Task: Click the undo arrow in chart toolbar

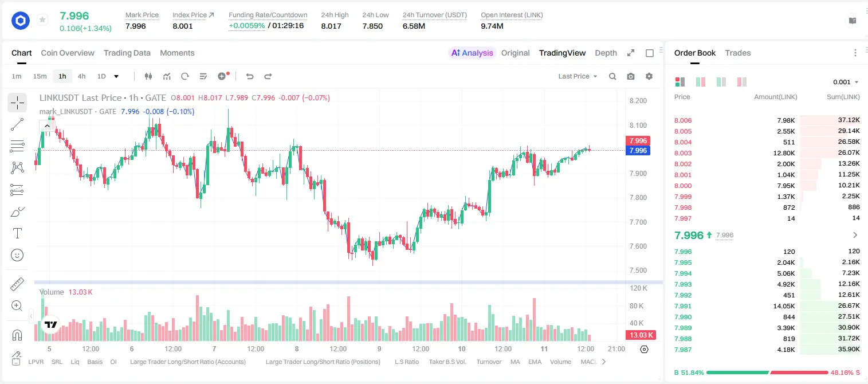Action: tap(249, 76)
